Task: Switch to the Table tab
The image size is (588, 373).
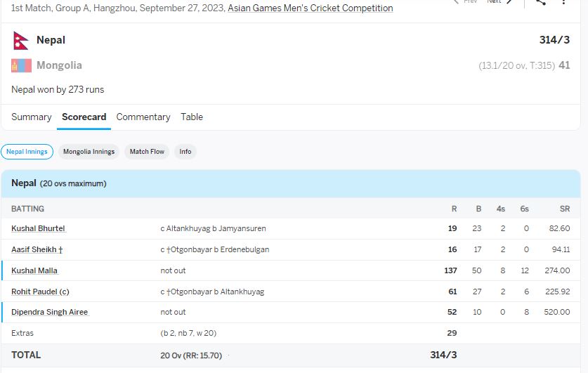Action: click(x=192, y=117)
